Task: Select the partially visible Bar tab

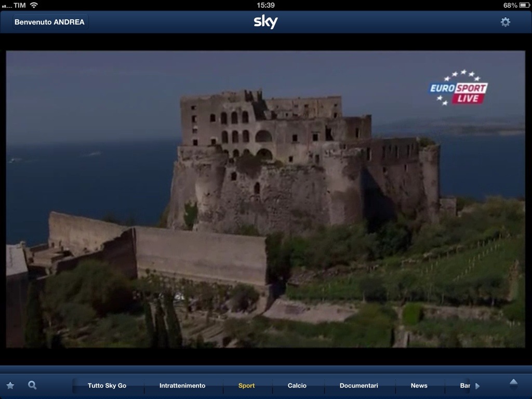Action: click(465, 385)
